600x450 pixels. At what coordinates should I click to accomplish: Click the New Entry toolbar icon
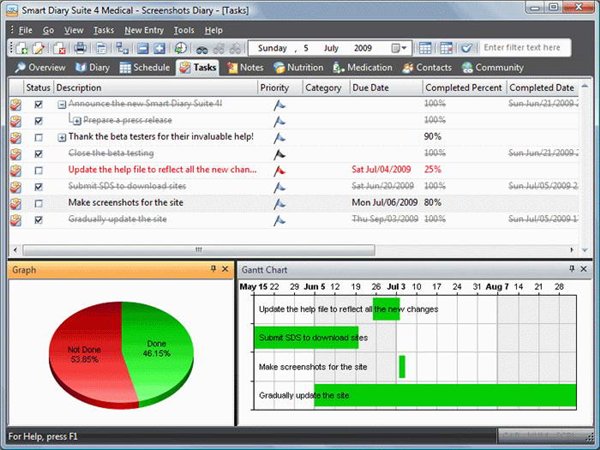pos(22,48)
